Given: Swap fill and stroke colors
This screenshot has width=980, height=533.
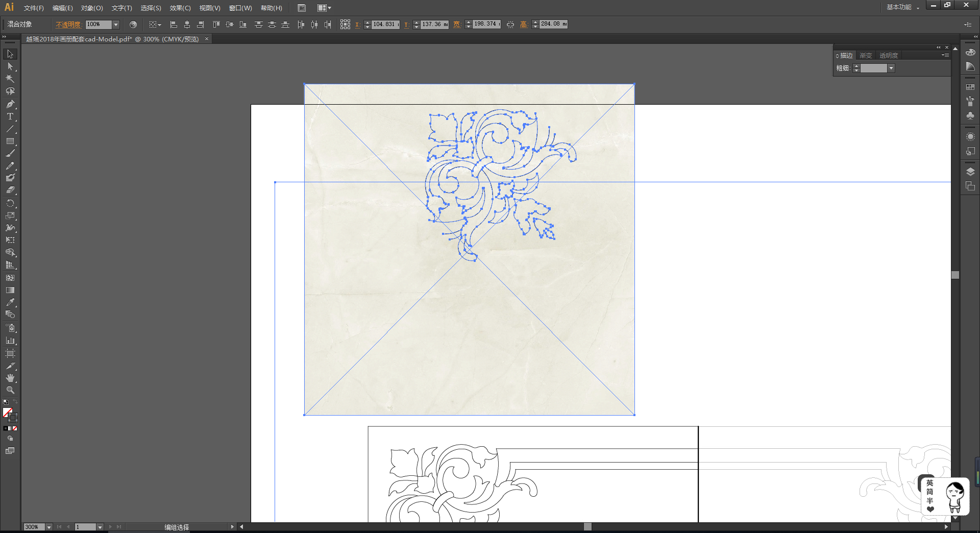Looking at the screenshot, I should (x=15, y=402).
